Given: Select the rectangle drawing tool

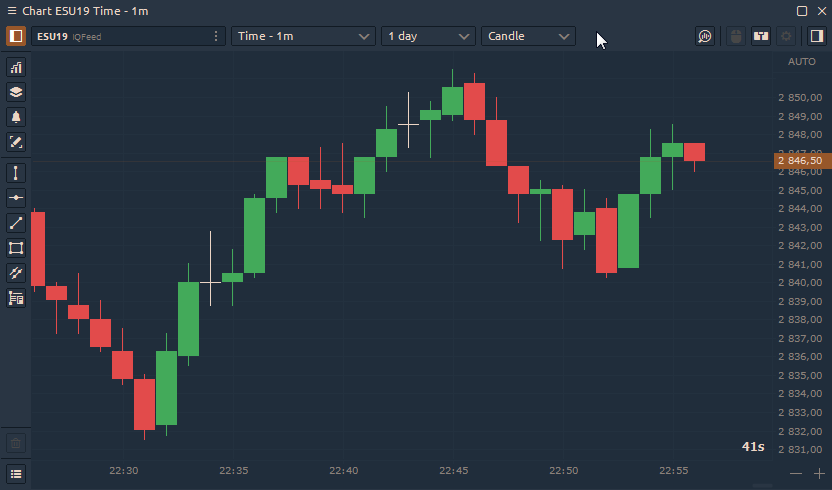Looking at the screenshot, I should click(x=16, y=248).
